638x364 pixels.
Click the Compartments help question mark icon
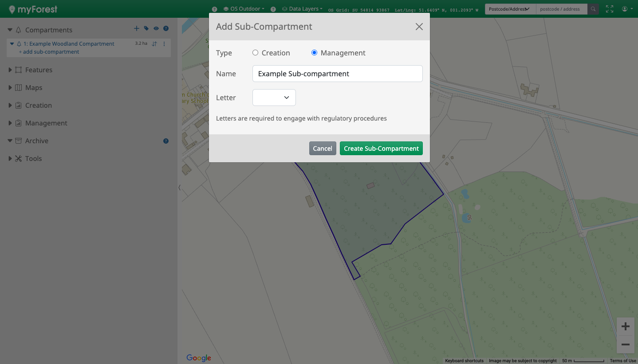point(166,29)
